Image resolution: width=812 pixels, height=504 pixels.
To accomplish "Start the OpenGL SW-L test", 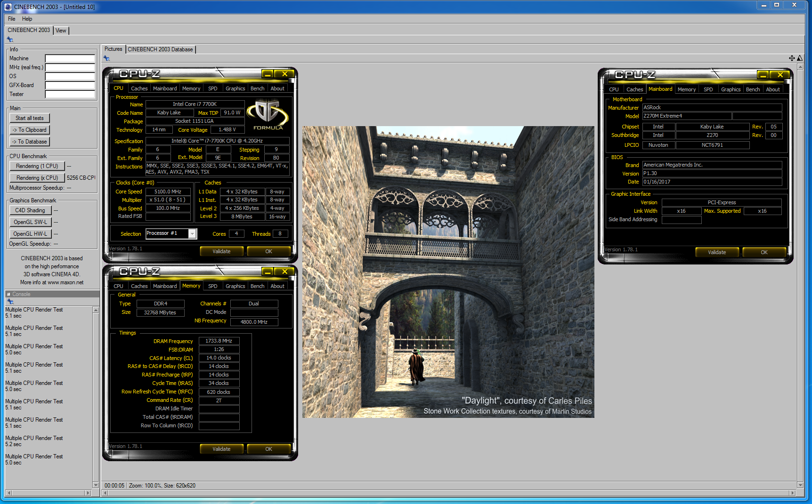I will point(30,222).
